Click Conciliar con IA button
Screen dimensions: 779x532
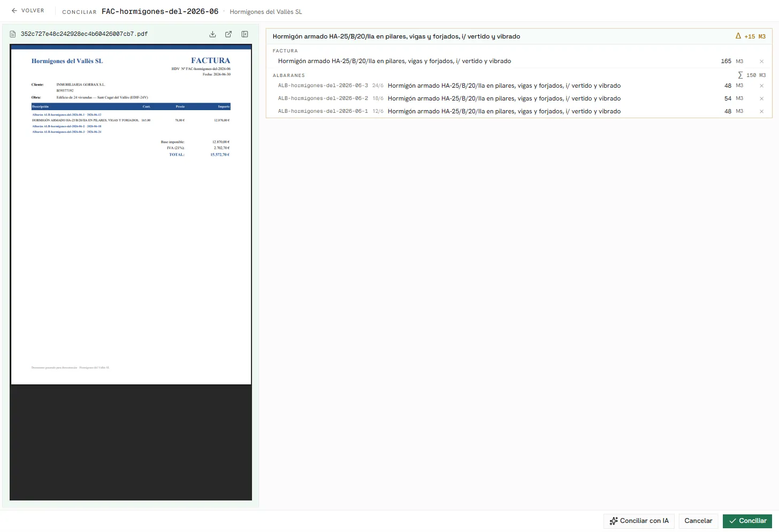click(x=639, y=521)
